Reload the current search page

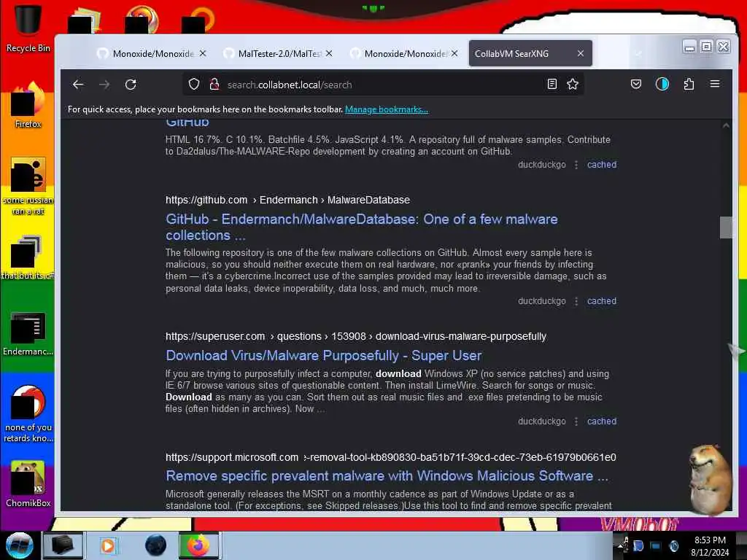131,85
